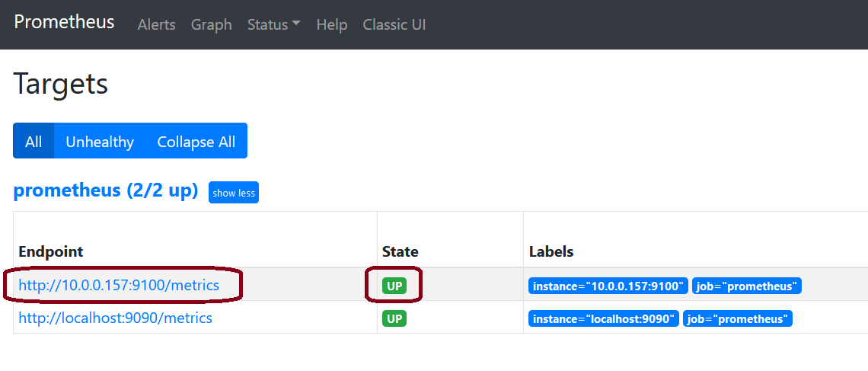Image resolution: width=868 pixels, height=371 pixels.
Task: Filter to Unhealthy targets only
Action: click(x=100, y=141)
